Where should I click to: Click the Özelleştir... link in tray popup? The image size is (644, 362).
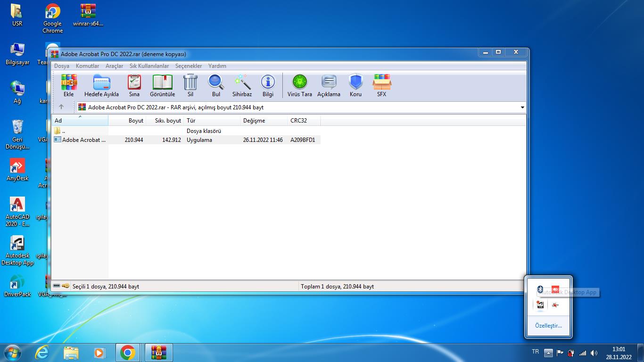548,326
